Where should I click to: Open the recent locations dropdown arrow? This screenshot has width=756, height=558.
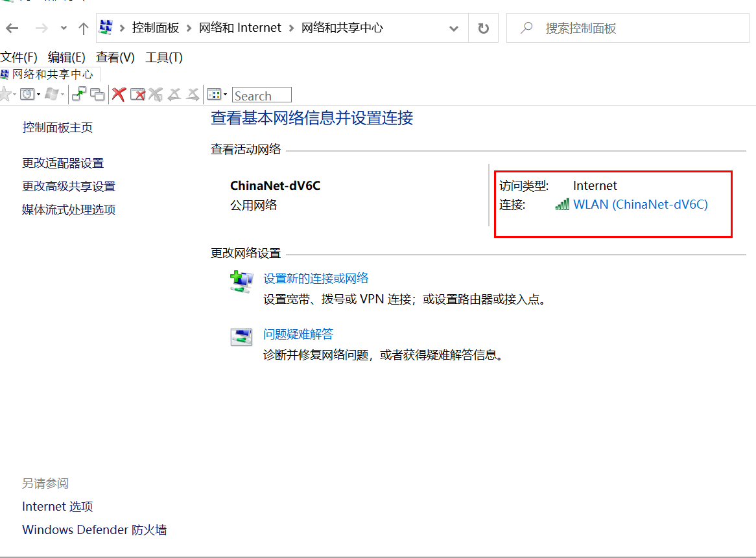pos(64,29)
